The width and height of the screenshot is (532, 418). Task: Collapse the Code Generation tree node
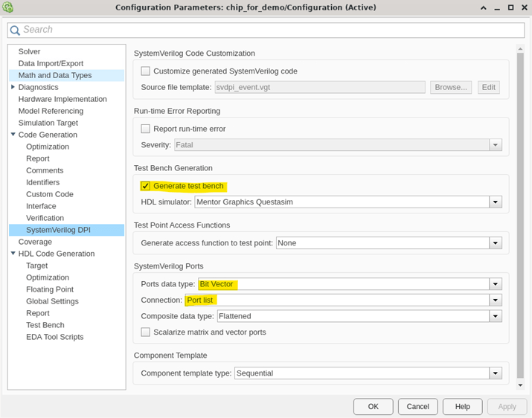tap(13, 135)
